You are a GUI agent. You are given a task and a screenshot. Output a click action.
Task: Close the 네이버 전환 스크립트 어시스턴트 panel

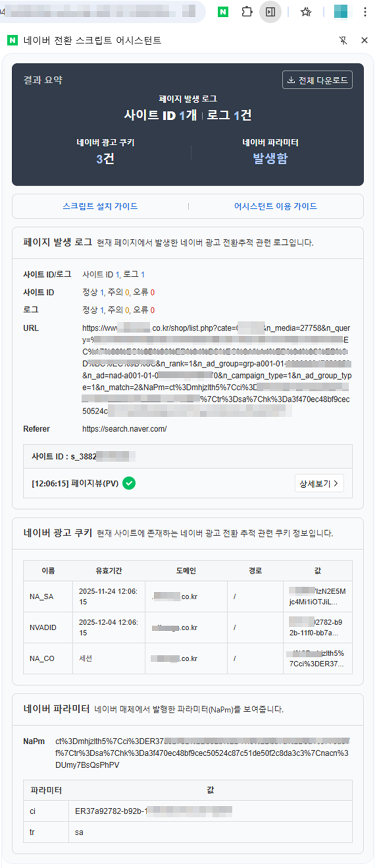[364, 40]
